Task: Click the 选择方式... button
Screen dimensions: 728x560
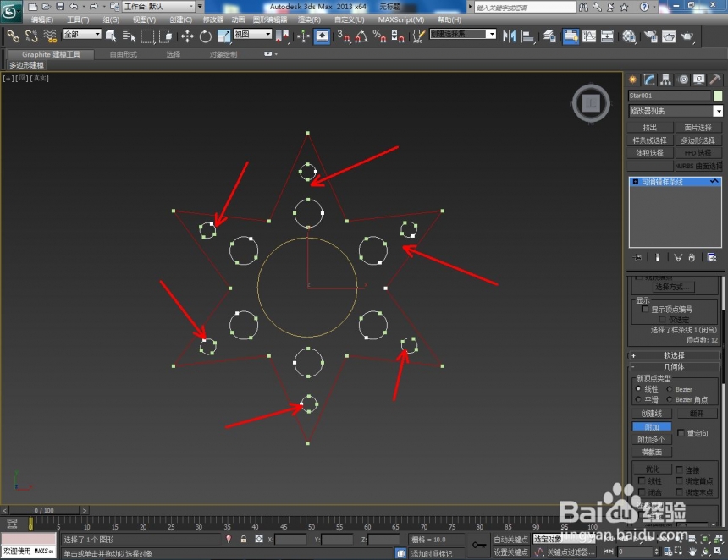Action: click(675, 287)
